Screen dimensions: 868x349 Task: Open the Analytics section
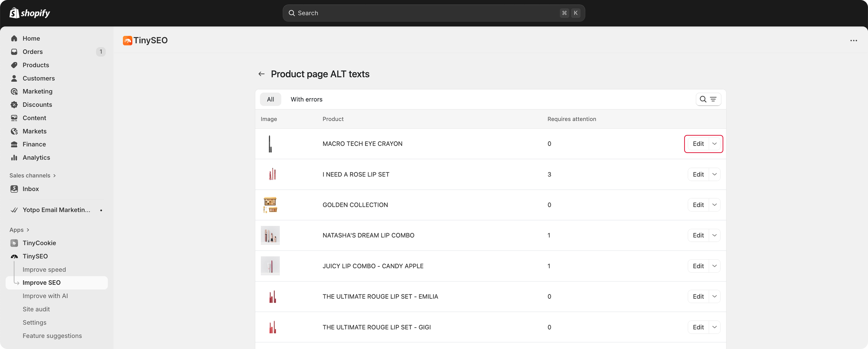tap(36, 158)
